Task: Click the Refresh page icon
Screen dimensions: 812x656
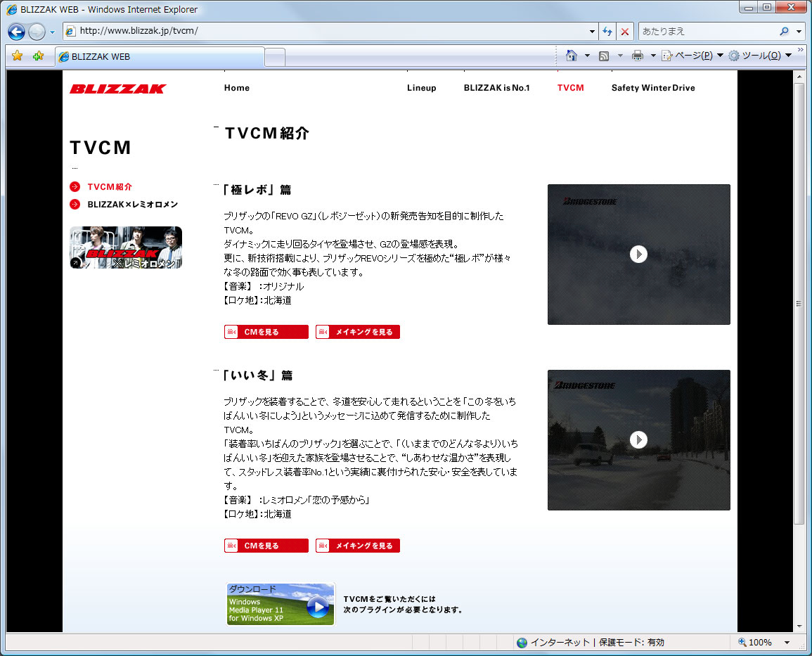Action: pos(607,32)
